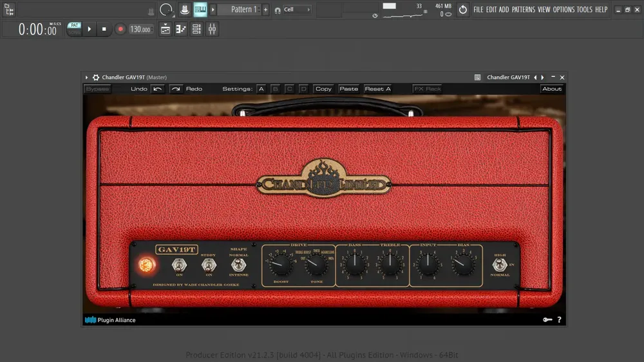
Task: Open the HELP menu
Action: [x=601, y=10]
